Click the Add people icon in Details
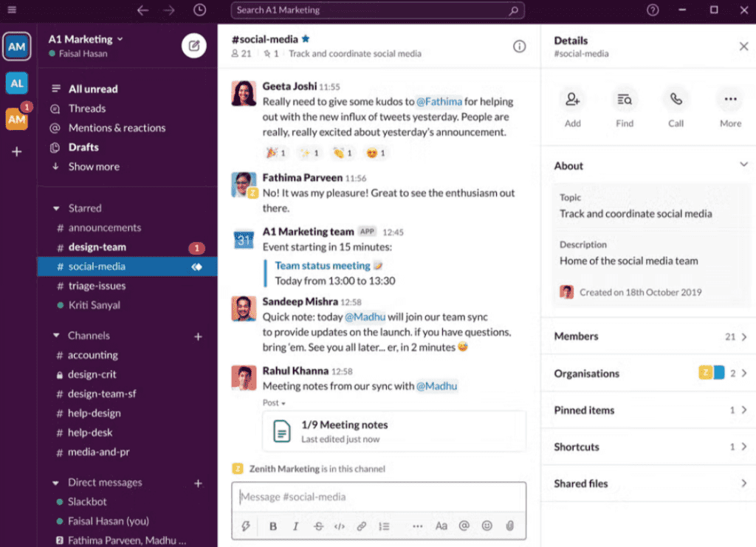This screenshot has width=756, height=547. tap(572, 100)
